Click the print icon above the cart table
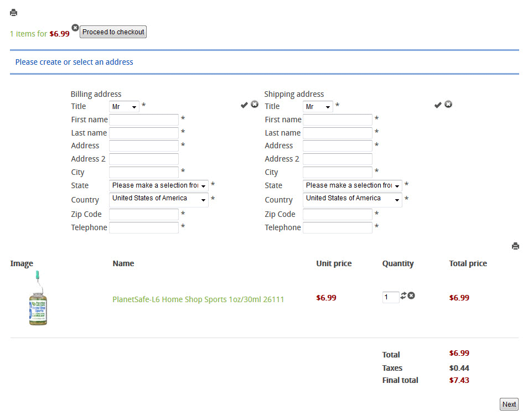The height and width of the screenshot is (420, 528). click(x=515, y=246)
